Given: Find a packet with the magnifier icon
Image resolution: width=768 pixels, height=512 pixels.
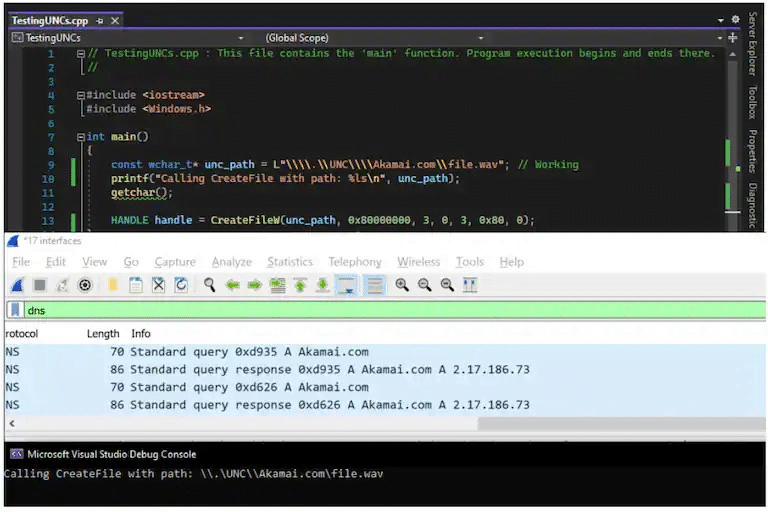Looking at the screenshot, I should [x=209, y=285].
